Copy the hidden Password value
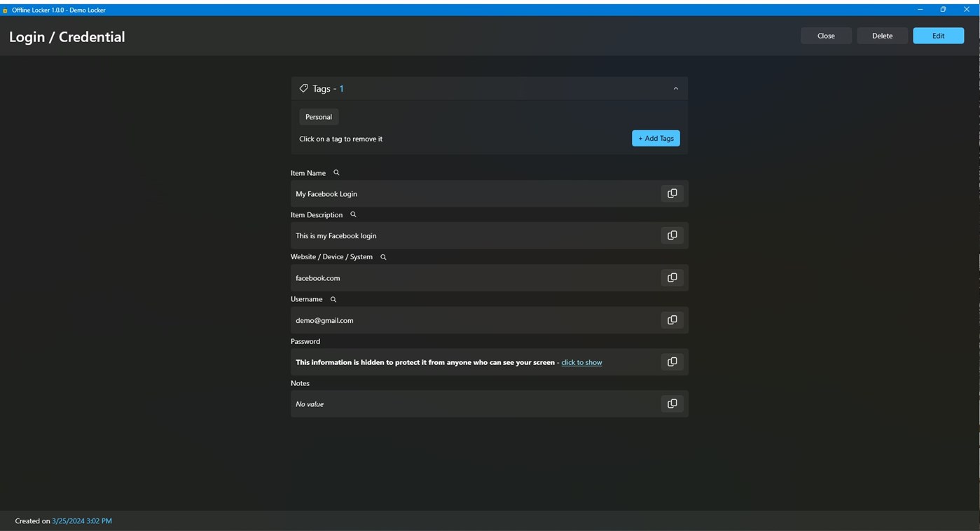 tap(672, 362)
